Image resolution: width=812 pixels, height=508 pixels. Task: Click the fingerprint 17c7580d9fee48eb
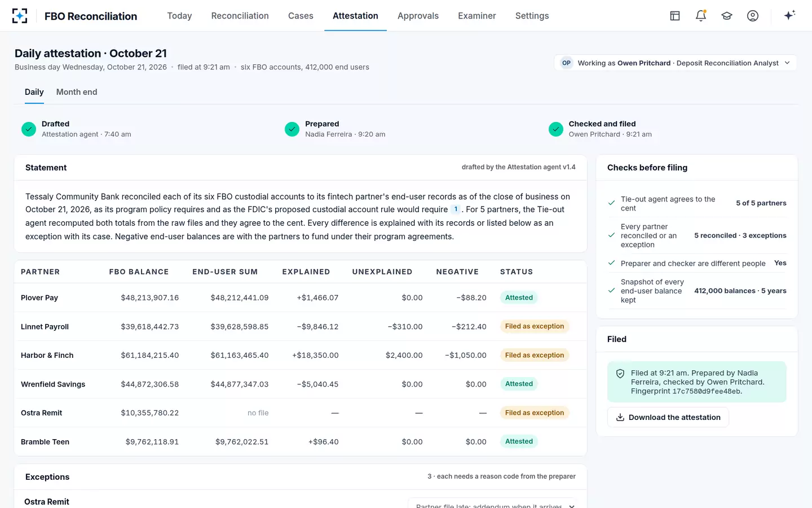point(707,391)
